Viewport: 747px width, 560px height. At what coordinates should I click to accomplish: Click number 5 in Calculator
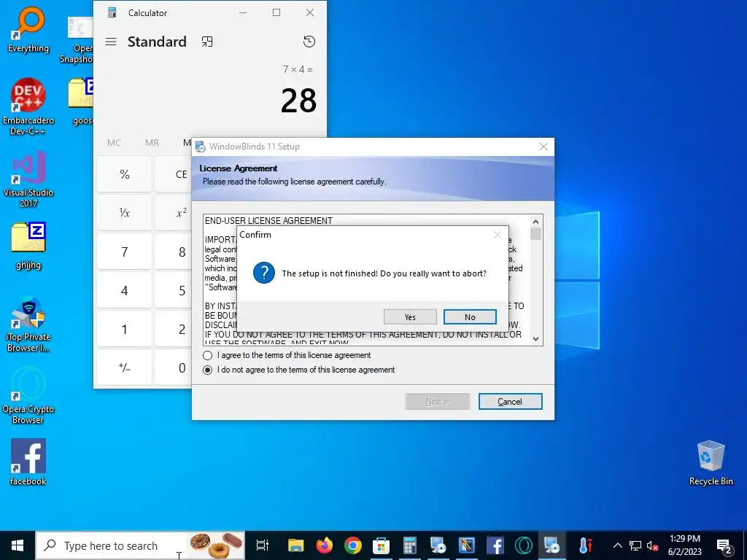click(x=174, y=290)
